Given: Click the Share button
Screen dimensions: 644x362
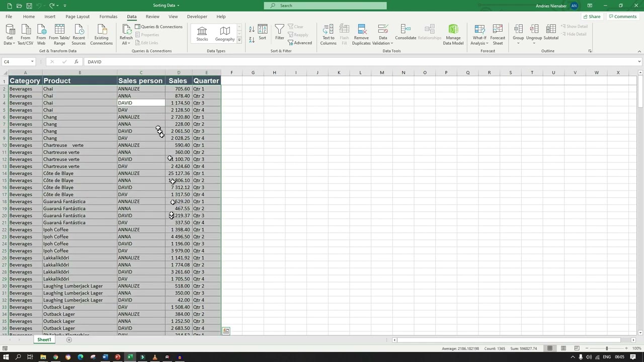Looking at the screenshot, I should tap(591, 17).
